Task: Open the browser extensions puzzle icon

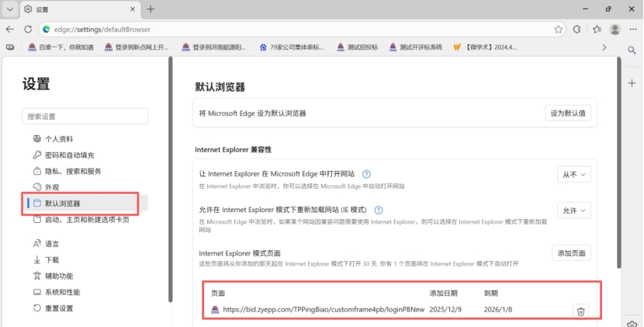Action: click(577, 30)
